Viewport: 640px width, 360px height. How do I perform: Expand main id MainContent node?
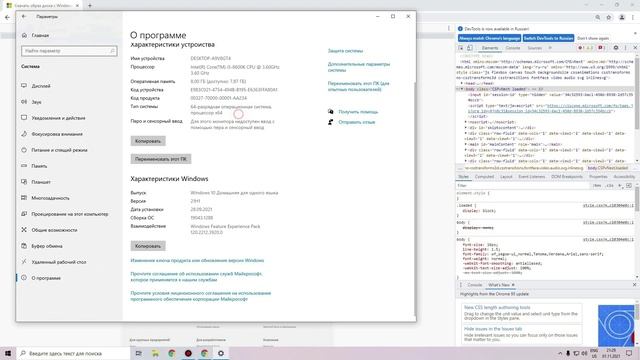(x=466, y=144)
